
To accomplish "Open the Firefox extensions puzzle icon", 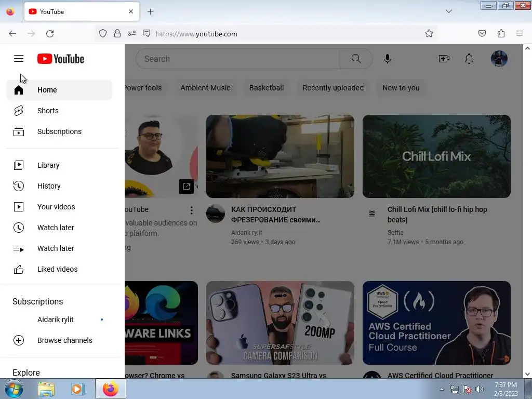I will point(501,33).
